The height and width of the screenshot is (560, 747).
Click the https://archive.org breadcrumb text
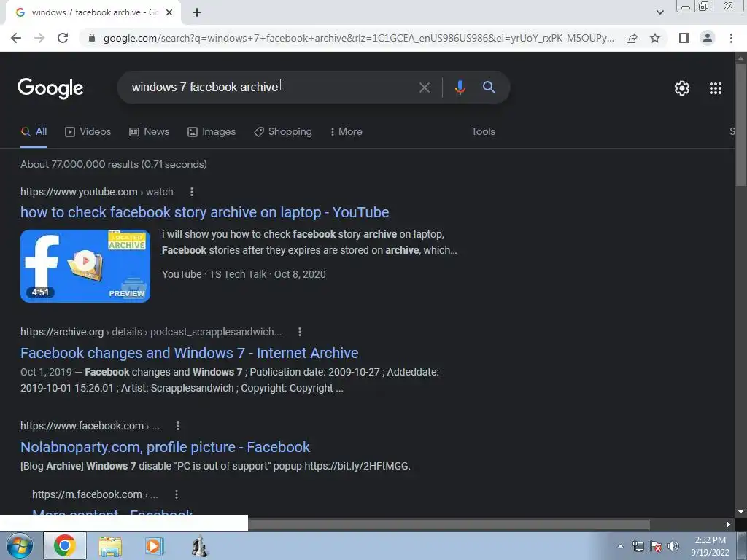pyautogui.click(x=62, y=332)
